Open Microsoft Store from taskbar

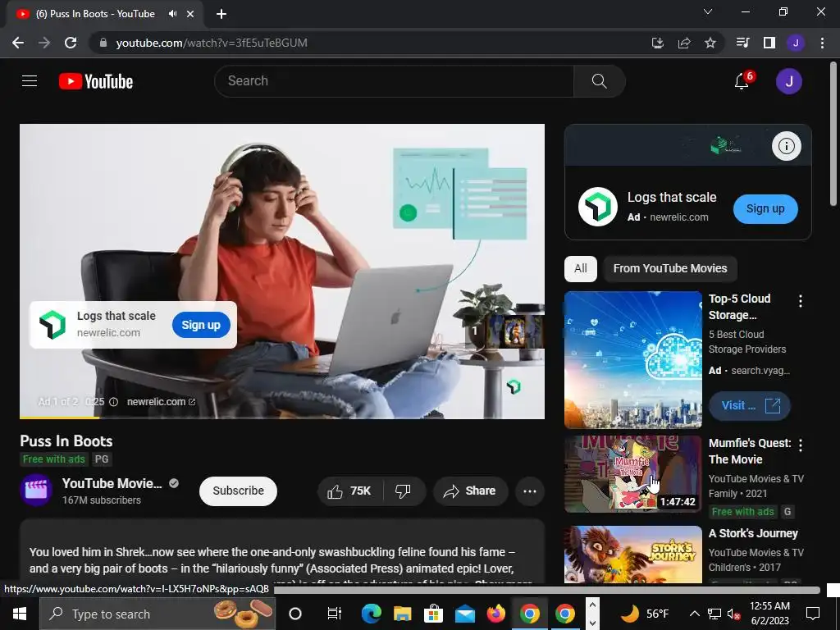[433, 614]
